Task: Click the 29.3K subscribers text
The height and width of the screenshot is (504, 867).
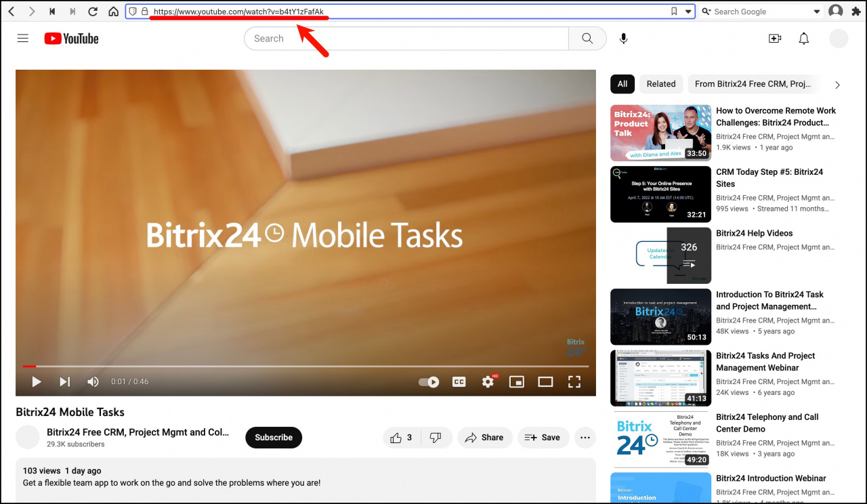Action: 76,444
